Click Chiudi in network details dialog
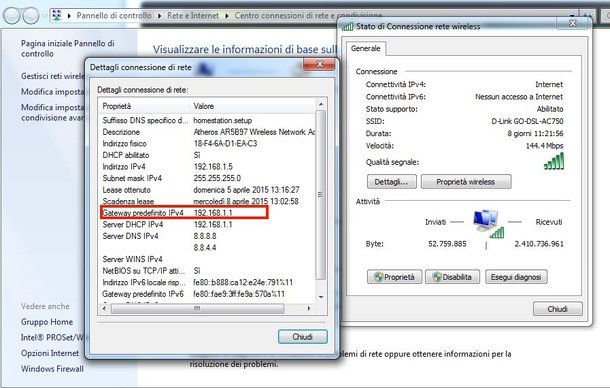 303,337
